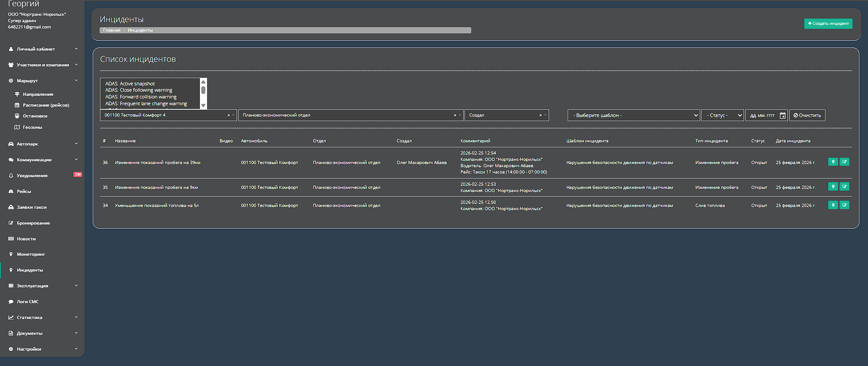868x366 pixels.
Task: Click the edit icon for incident 36
Action: pos(844,162)
